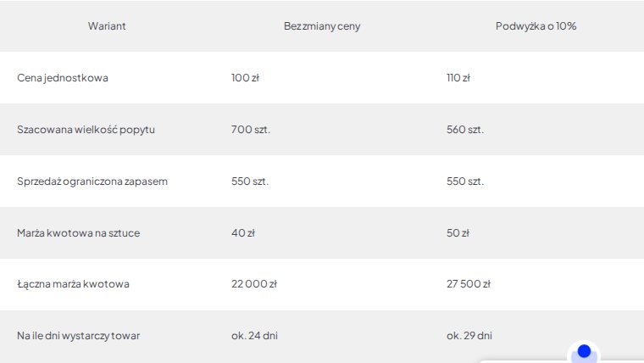The image size is (644, 363).
Task: Click Łączna marża kwotowa label
Action: [73, 283]
